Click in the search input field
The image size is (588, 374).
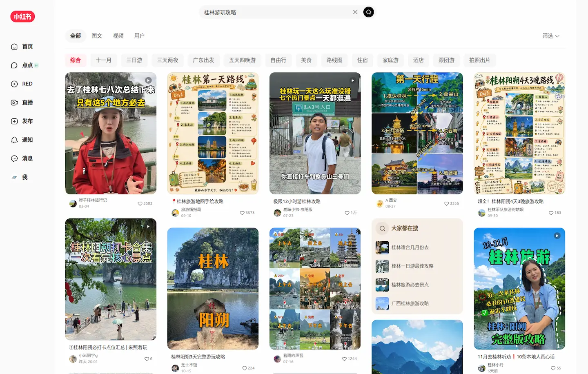pyautogui.click(x=276, y=12)
